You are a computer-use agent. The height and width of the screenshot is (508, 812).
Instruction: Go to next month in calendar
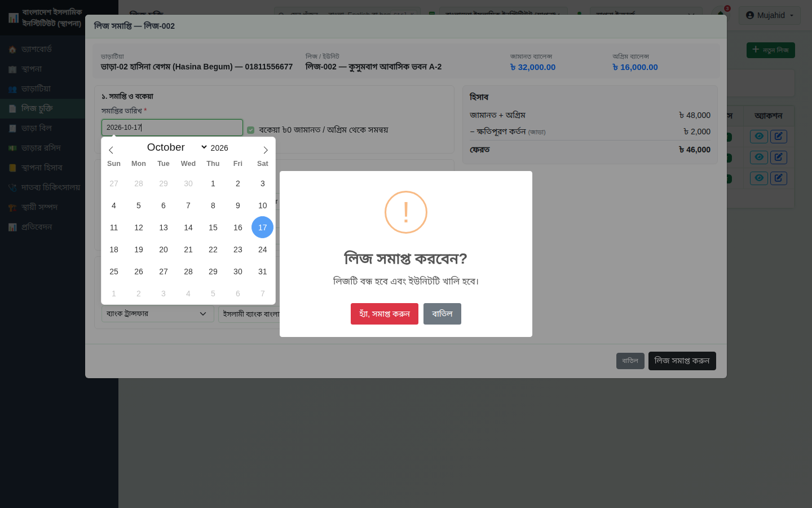tap(266, 150)
